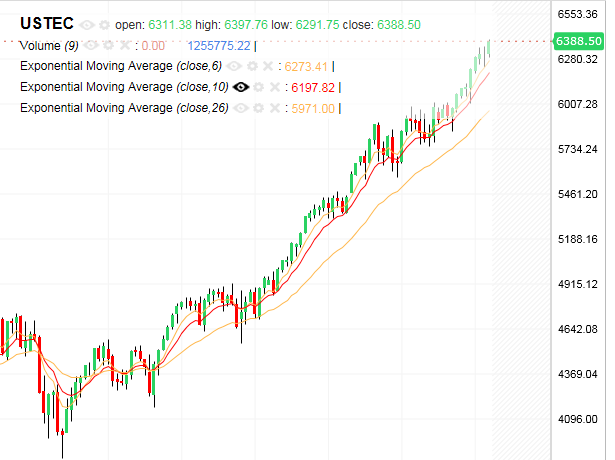Remove the EMA (close,6) indicator

point(268,66)
